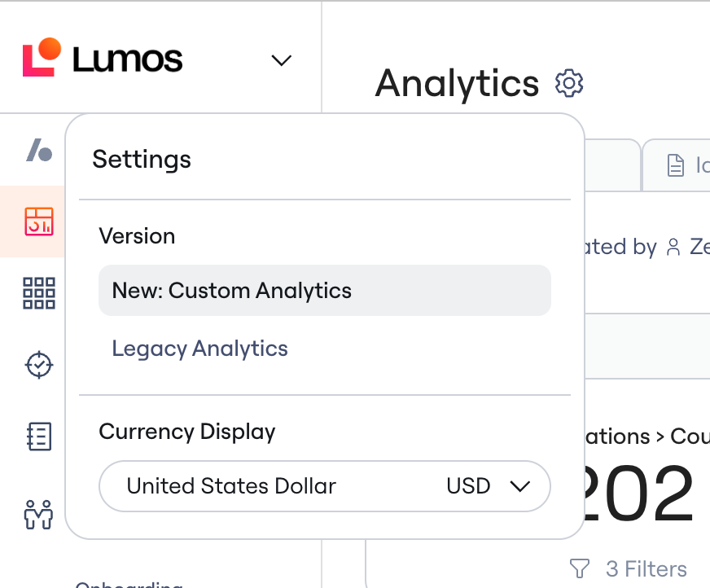Switch to Legacy Analytics version
Screen dimensions: 710x588
coord(199,349)
